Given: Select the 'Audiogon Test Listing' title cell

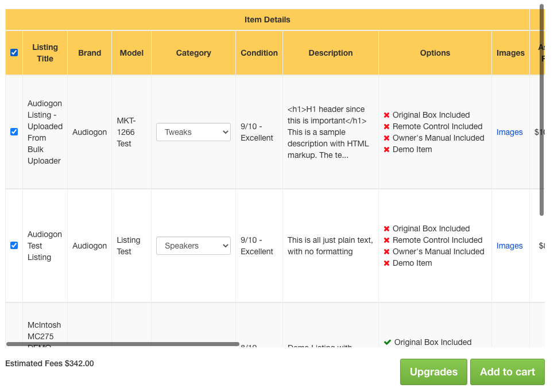Looking at the screenshot, I should point(45,246).
